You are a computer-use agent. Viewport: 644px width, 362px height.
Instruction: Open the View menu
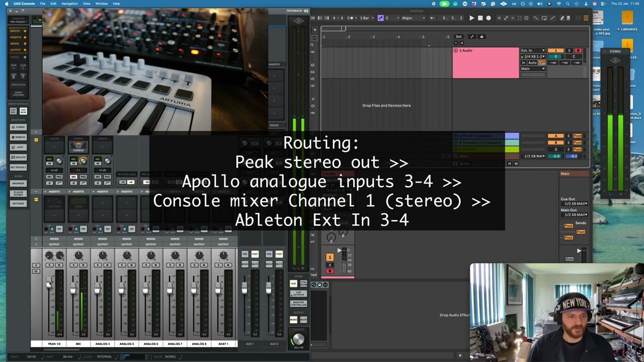[87, 4]
